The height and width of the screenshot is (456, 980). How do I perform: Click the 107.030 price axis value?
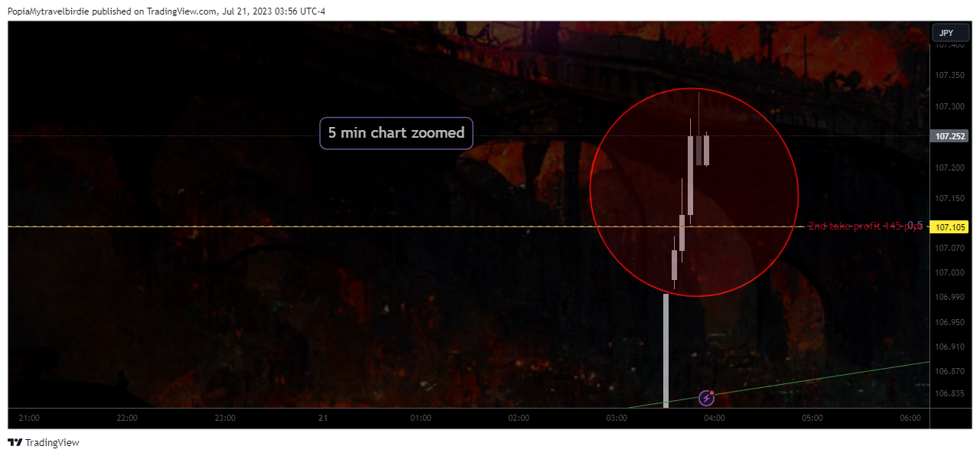click(x=949, y=272)
